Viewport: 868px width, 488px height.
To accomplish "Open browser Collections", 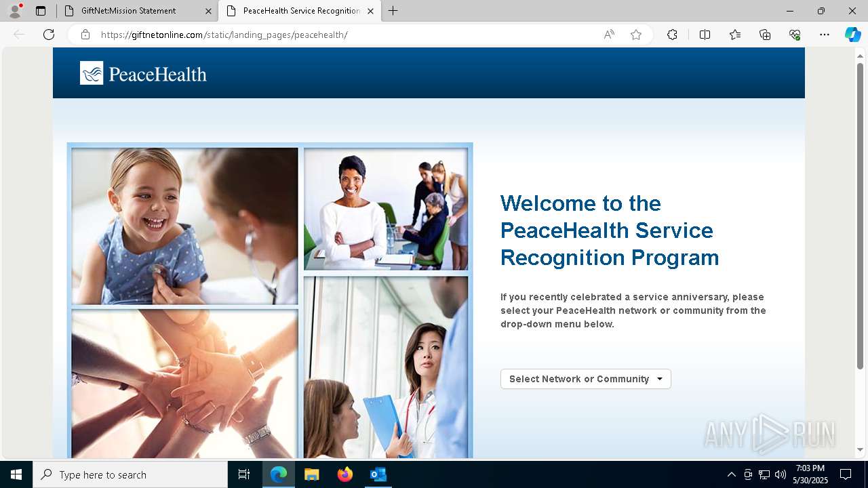I will click(x=765, y=35).
